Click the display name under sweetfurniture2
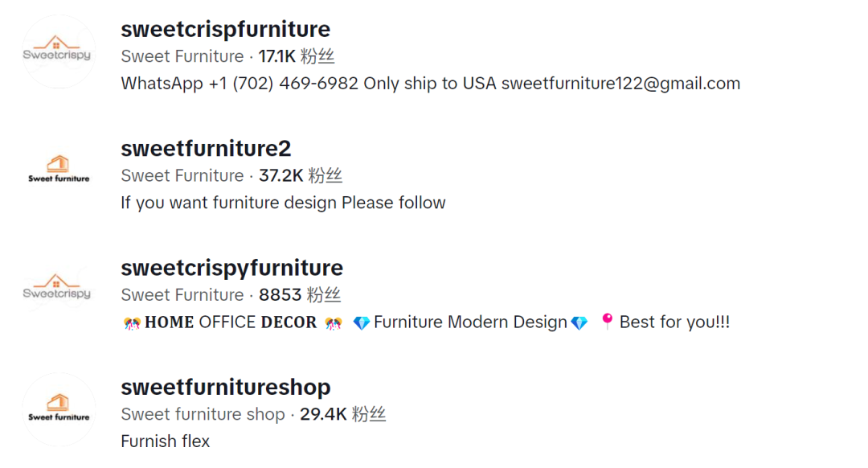Viewport: 868px width, 468px height. pos(182,176)
